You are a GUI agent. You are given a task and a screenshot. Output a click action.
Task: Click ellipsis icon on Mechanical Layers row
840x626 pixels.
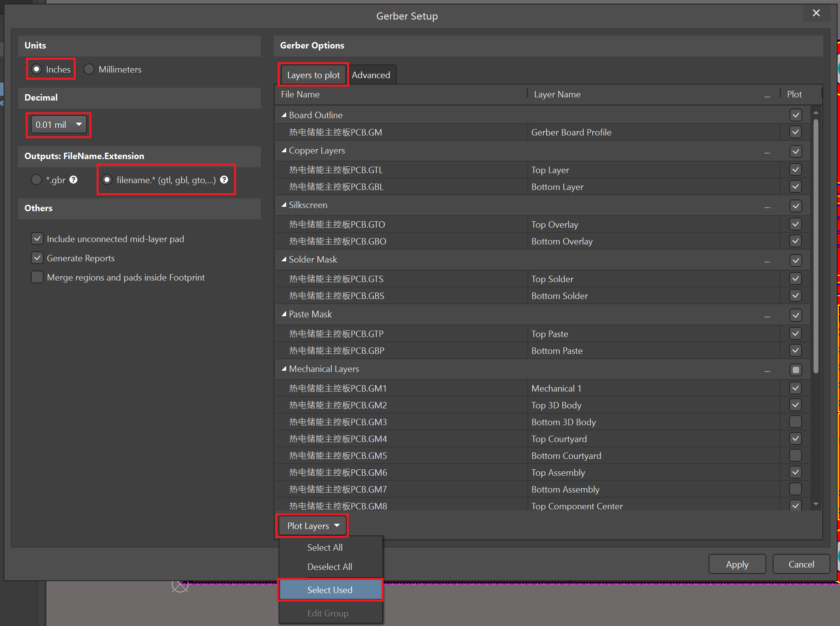click(x=767, y=371)
